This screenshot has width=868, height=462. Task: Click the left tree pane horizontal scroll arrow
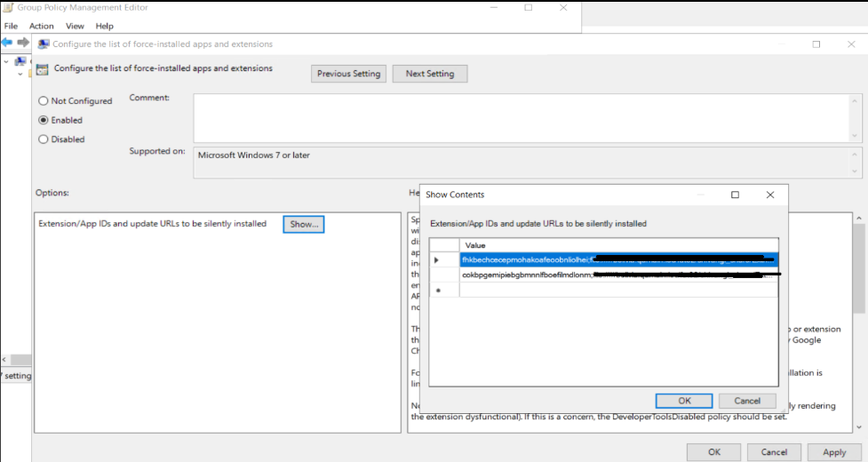(4, 360)
